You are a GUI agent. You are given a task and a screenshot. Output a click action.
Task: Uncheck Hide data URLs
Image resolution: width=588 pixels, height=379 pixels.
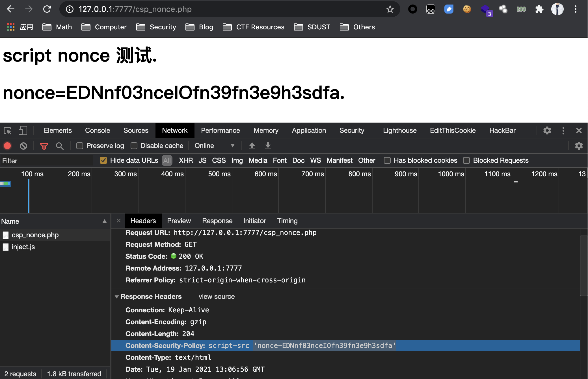(103, 160)
